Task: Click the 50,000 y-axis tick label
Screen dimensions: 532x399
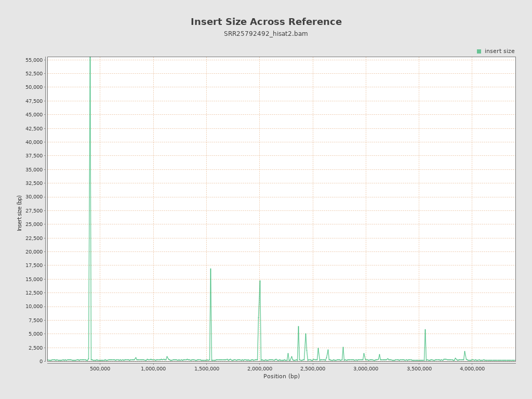Action: pyautogui.click(x=34, y=87)
